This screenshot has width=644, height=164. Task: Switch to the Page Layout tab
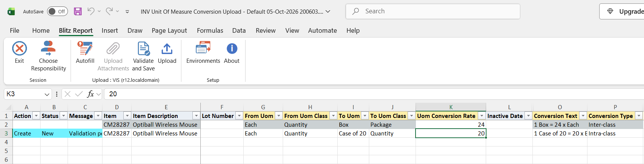tap(169, 30)
